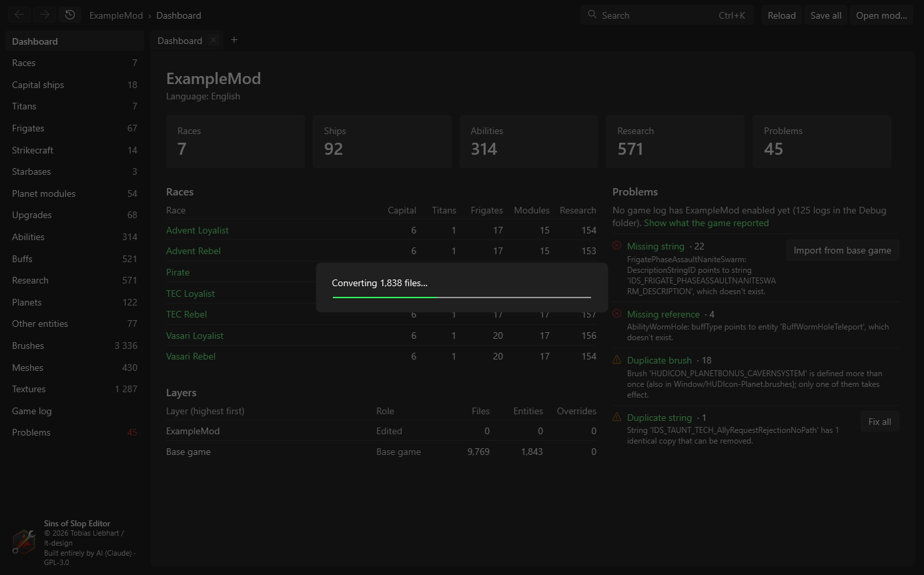This screenshot has width=924, height=575.
Task: Close the Dashboard tab with its X
Action: (x=213, y=40)
